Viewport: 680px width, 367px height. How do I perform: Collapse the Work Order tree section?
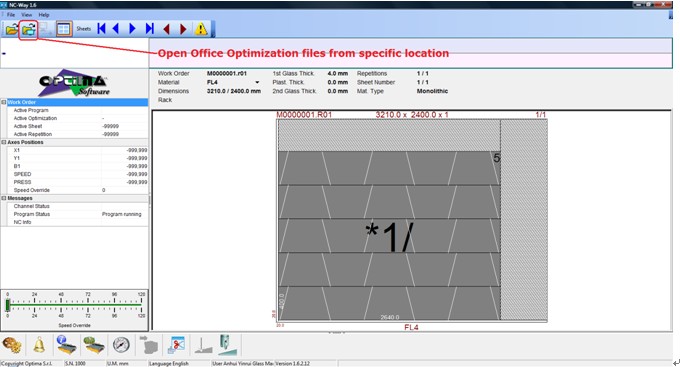point(3,102)
